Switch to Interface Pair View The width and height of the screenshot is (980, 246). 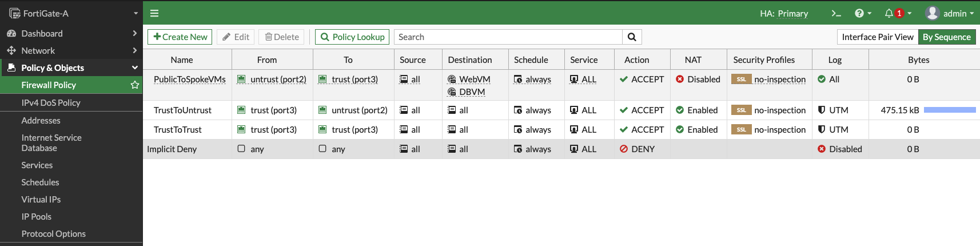tap(877, 37)
